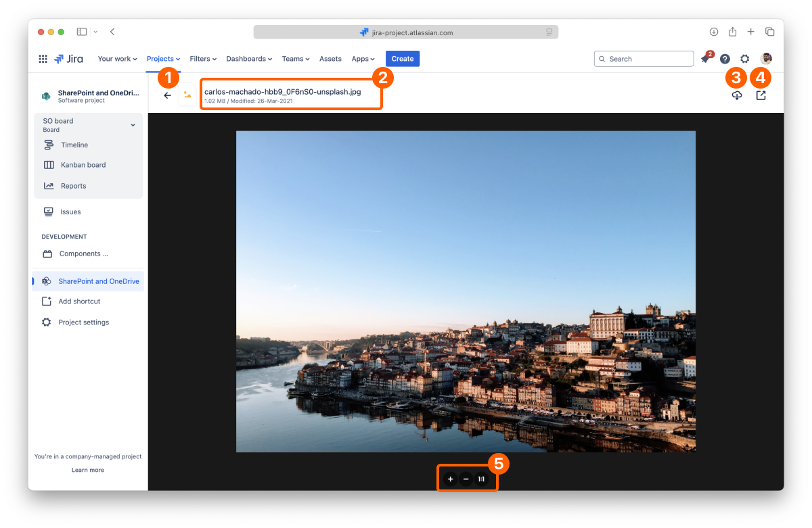Image resolution: width=812 pixels, height=528 pixels.
Task: Open Jira settings gear icon
Action: [744, 59]
